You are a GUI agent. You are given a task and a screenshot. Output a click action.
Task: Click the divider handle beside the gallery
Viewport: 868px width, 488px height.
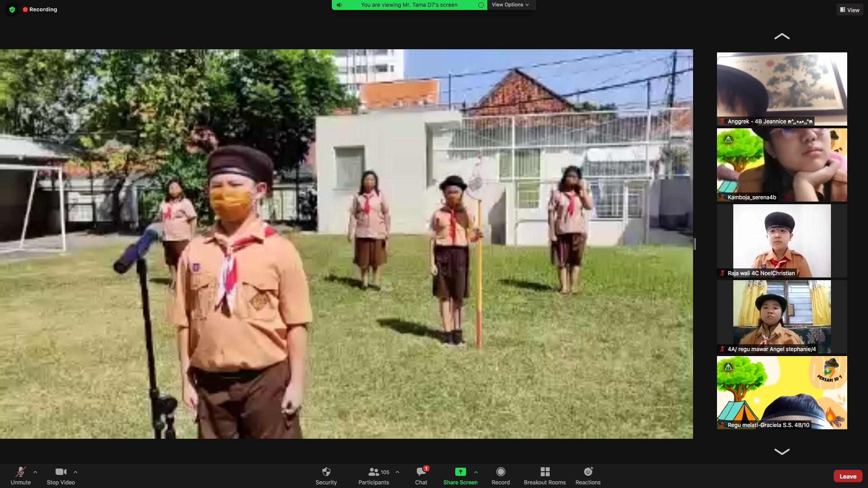click(695, 244)
